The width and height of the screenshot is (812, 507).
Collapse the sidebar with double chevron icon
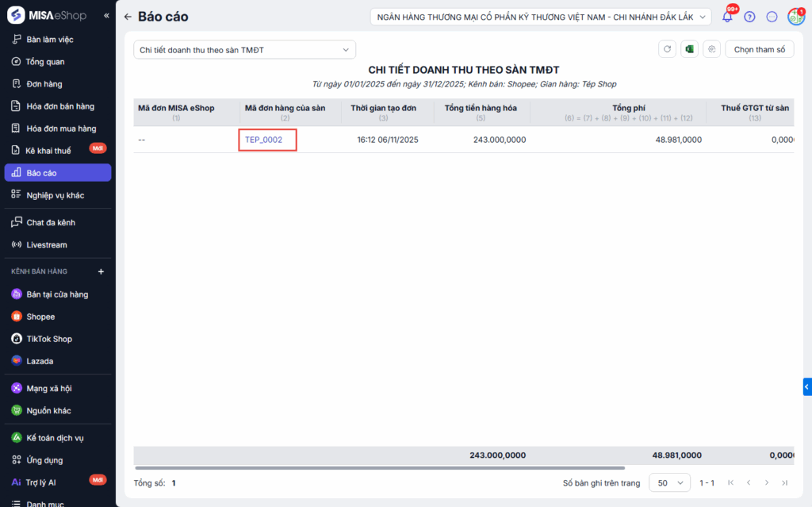[x=106, y=16]
